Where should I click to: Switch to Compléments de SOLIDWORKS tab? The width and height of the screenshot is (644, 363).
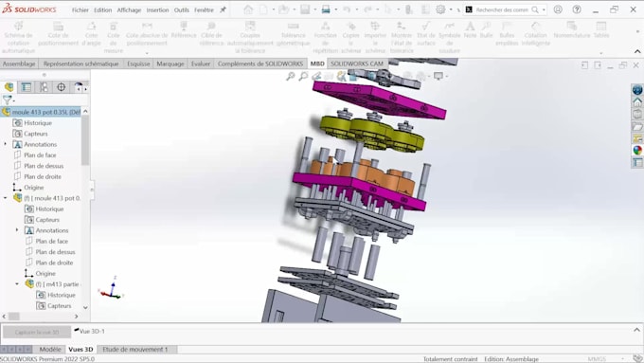click(260, 64)
